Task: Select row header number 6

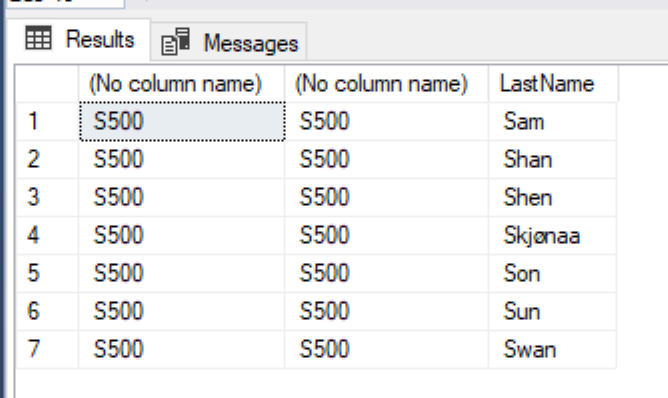Action: click(x=47, y=311)
